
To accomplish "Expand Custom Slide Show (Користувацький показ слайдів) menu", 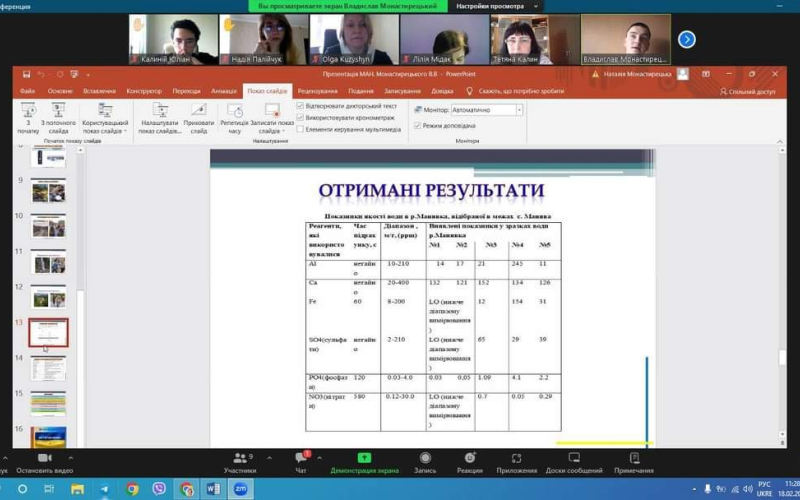I will click(x=105, y=118).
